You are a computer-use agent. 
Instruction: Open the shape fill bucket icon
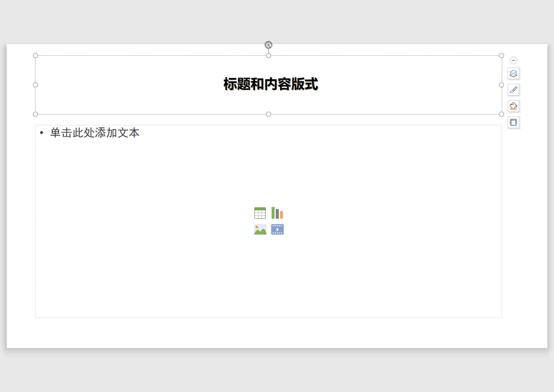coord(514,106)
